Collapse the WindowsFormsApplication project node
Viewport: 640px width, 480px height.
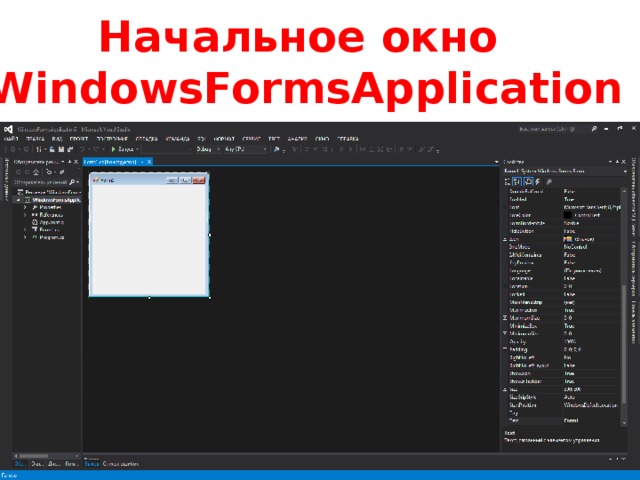(18, 200)
